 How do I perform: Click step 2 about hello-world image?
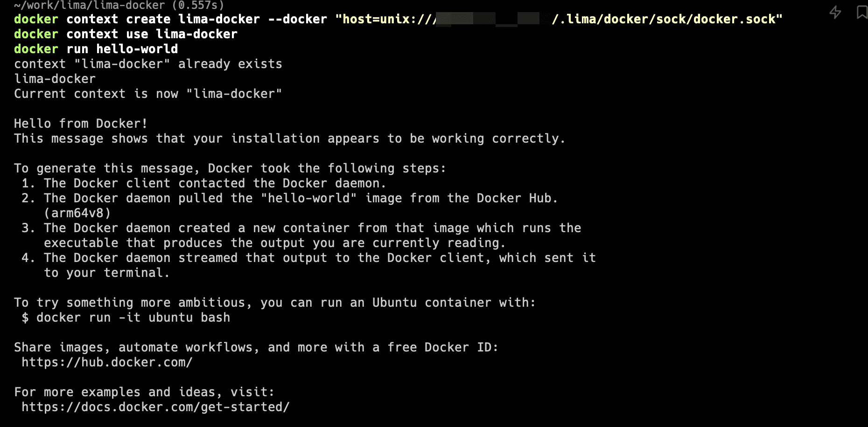(x=290, y=198)
